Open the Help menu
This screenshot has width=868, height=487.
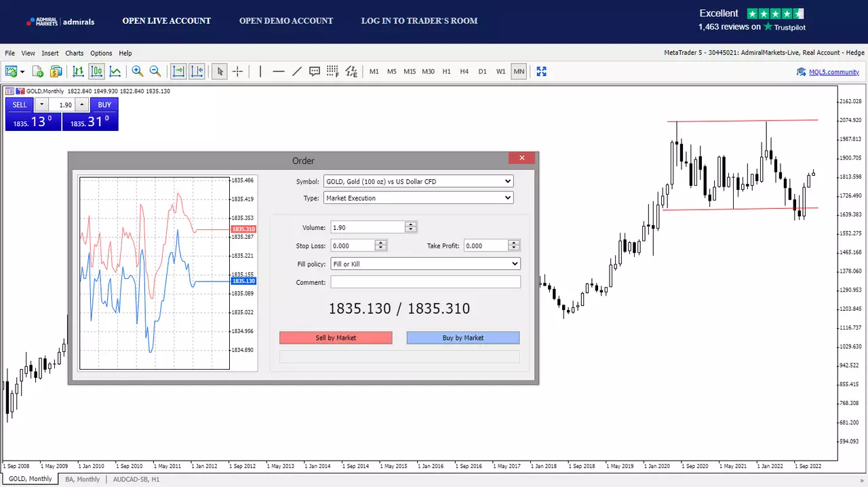125,53
